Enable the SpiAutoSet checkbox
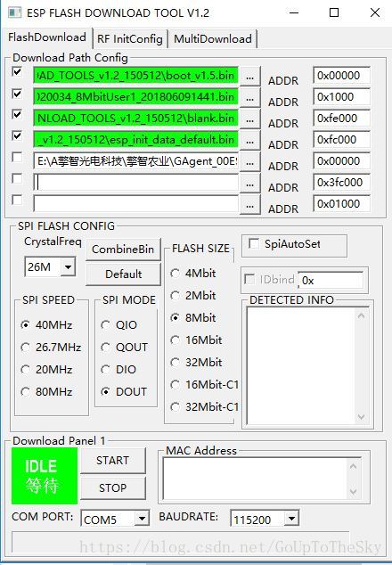 (254, 243)
